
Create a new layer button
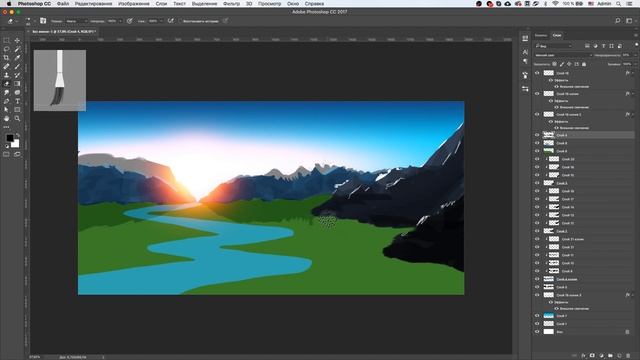(619, 356)
